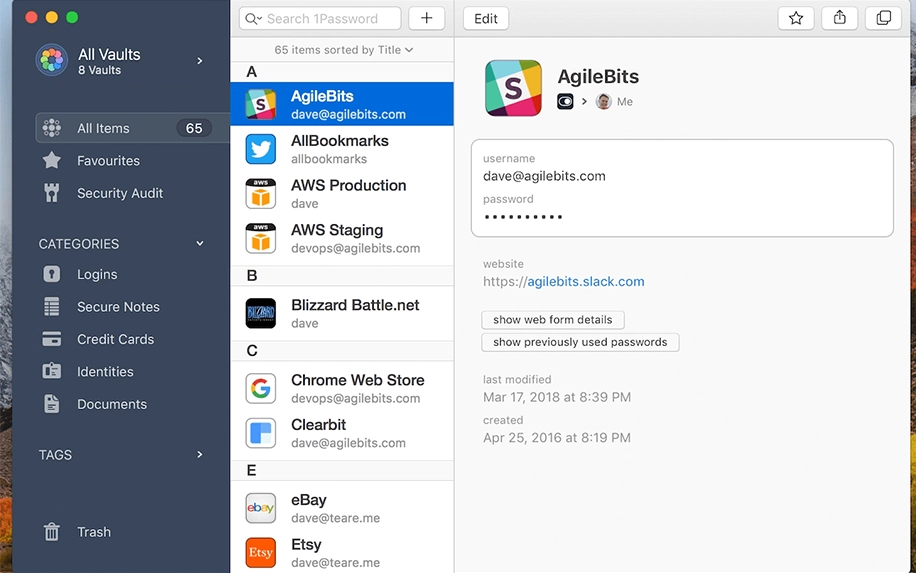Expand the TAGS section chevron
The image size is (916, 573).
point(200,454)
